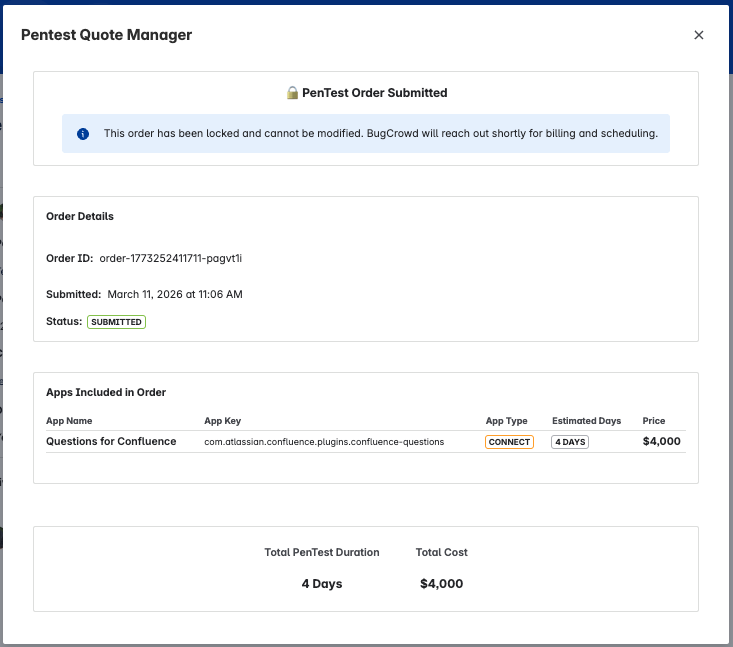Click the SUBMITTED status badge
Screen dimensions: 733x647
pos(116,322)
